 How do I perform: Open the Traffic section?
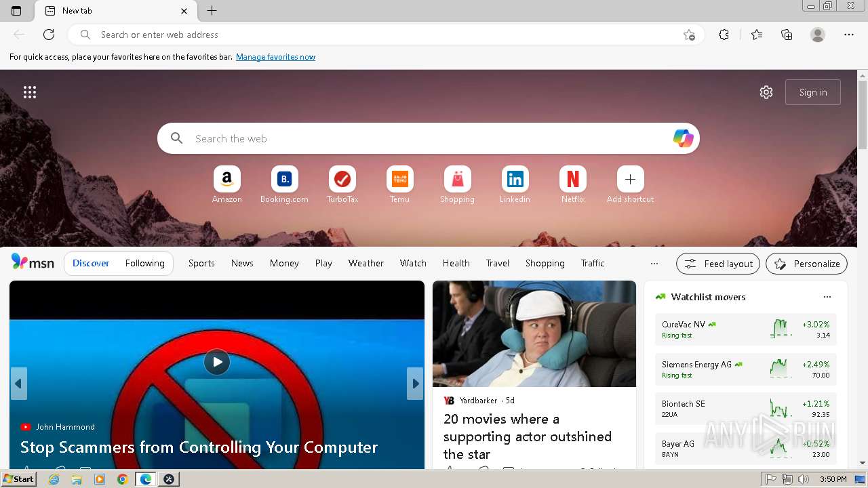pyautogui.click(x=593, y=263)
